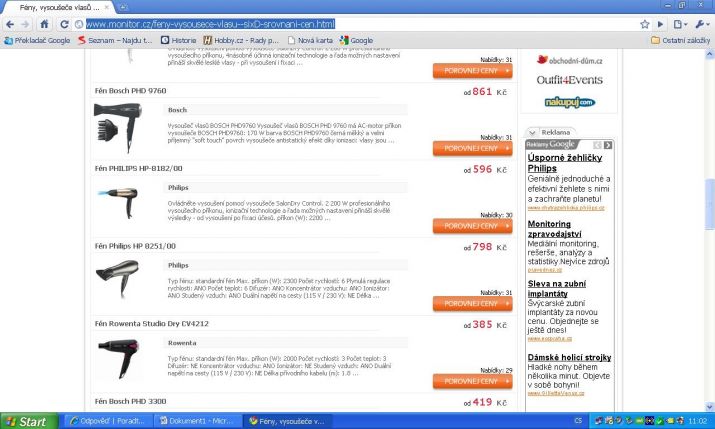Collapse the Reklama section
Image resolution: width=715 pixels, height=429 pixels.
pyautogui.click(x=532, y=132)
